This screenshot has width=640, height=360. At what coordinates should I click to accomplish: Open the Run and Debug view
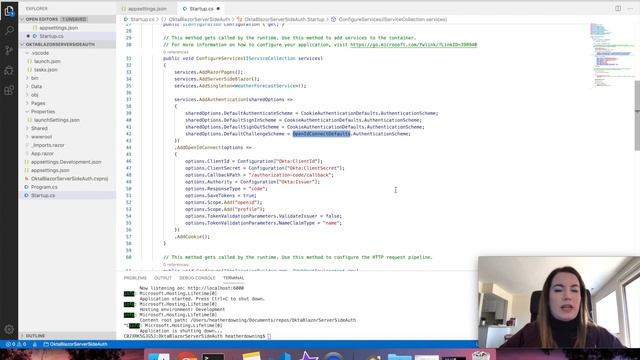(x=9, y=70)
